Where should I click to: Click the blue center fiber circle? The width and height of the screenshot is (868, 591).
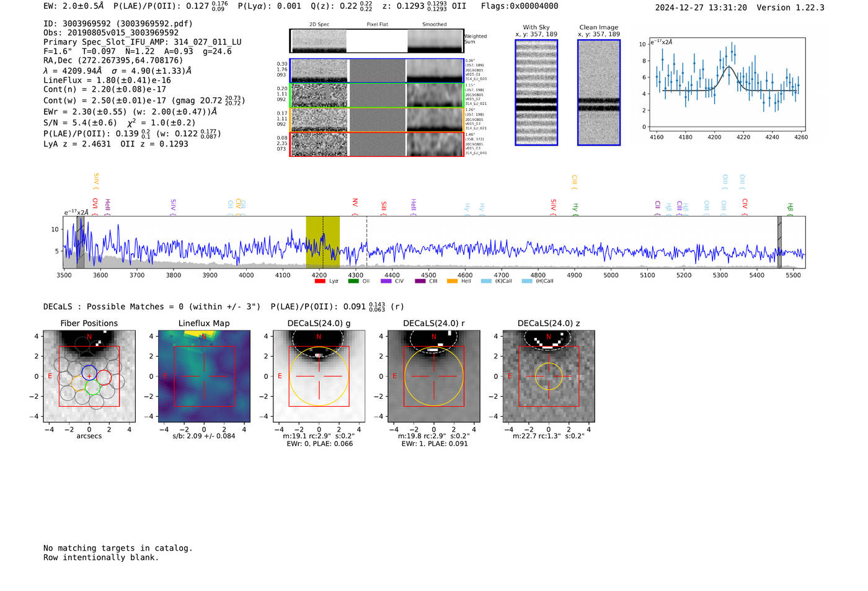[89, 373]
